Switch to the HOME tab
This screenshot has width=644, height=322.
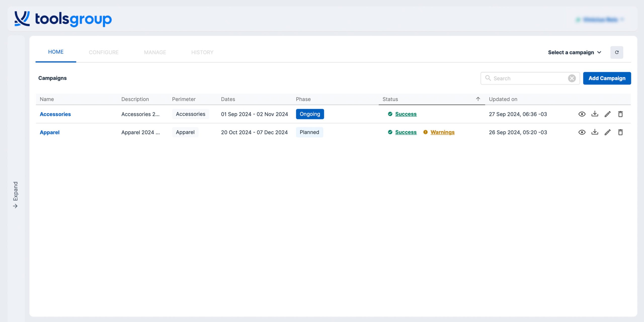(x=56, y=52)
